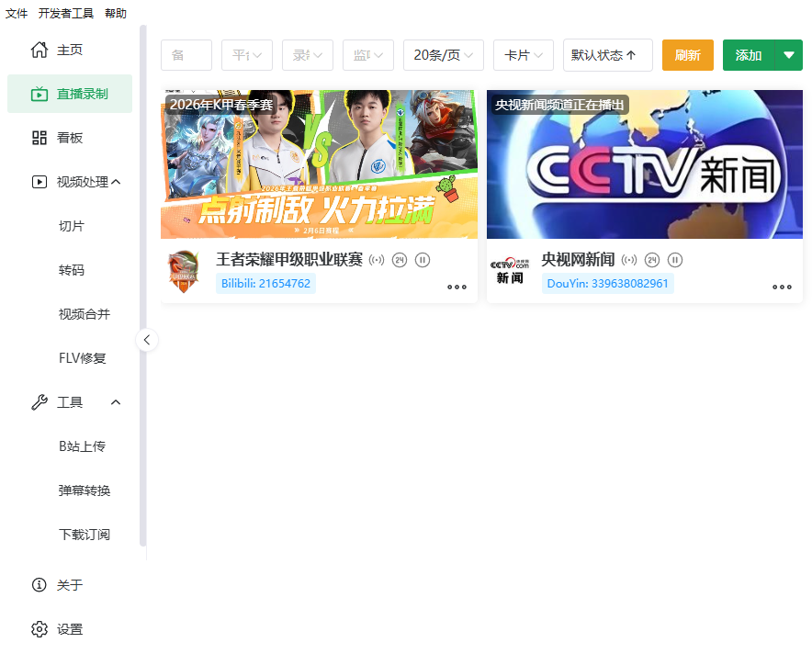Open the 开发者工具 menu
812x654 pixels.
[66, 14]
